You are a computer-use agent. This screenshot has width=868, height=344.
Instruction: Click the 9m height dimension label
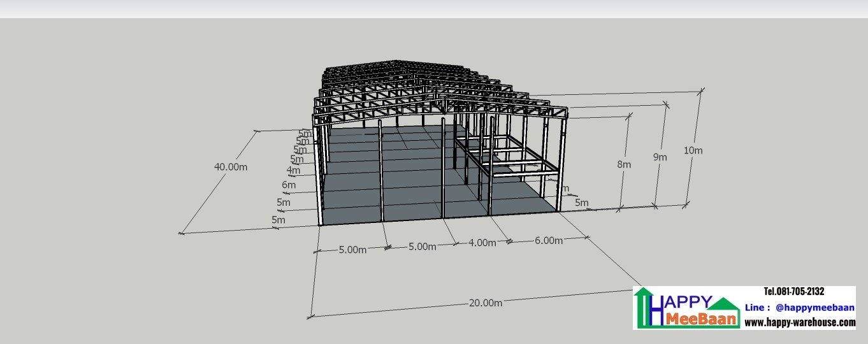[660, 157]
